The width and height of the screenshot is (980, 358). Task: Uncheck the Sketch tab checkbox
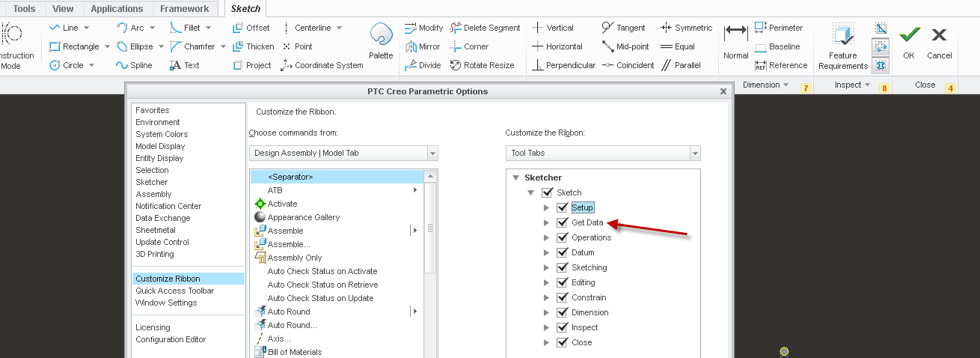[x=547, y=192]
